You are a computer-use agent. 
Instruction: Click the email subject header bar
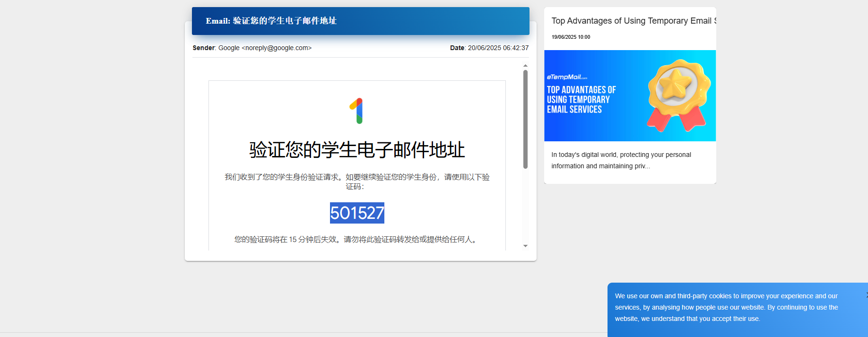[360, 21]
